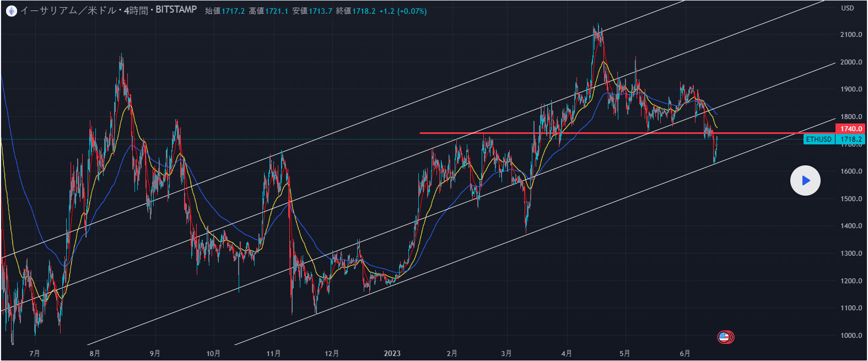Click the ETHUSD symbol tag

(x=818, y=139)
